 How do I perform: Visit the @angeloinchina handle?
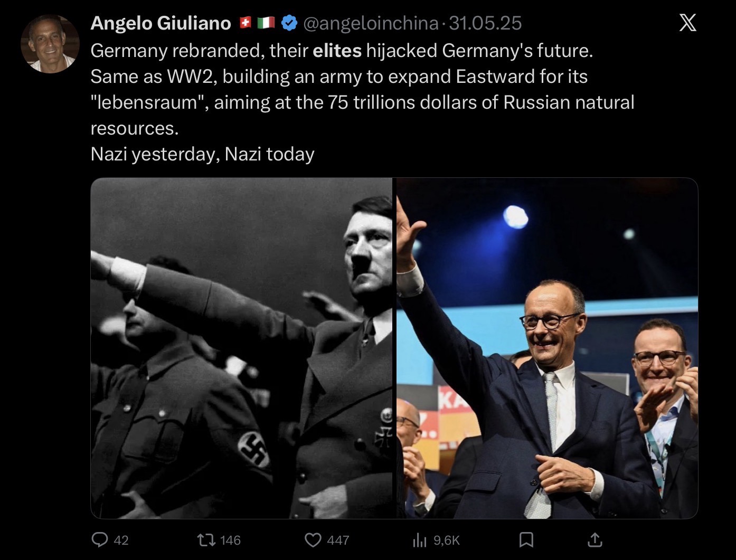pos(370,23)
